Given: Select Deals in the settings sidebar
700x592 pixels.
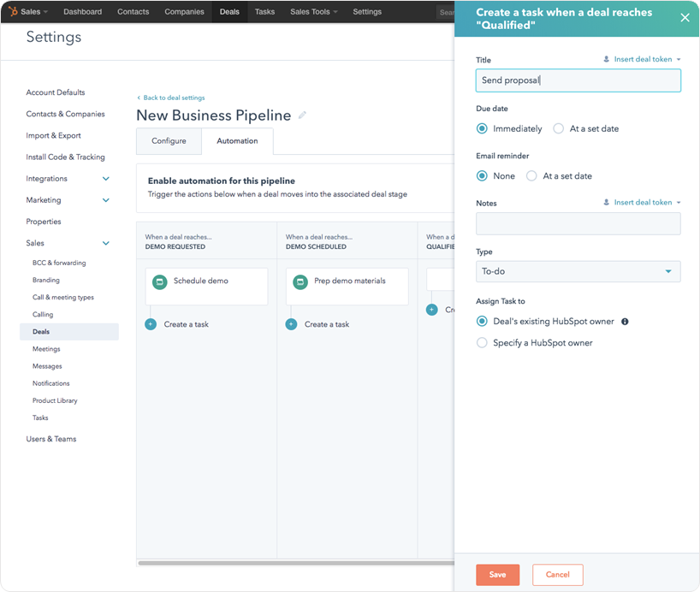Looking at the screenshot, I should point(69,332).
